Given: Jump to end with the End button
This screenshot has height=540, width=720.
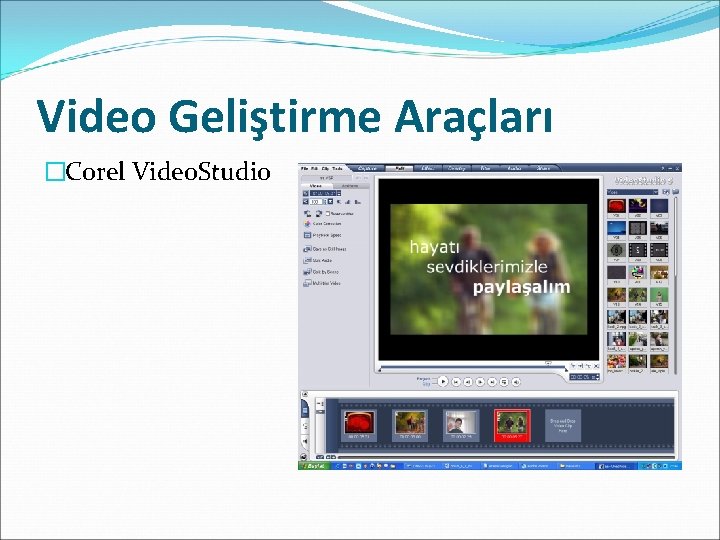Looking at the screenshot, I should coord(492,382).
